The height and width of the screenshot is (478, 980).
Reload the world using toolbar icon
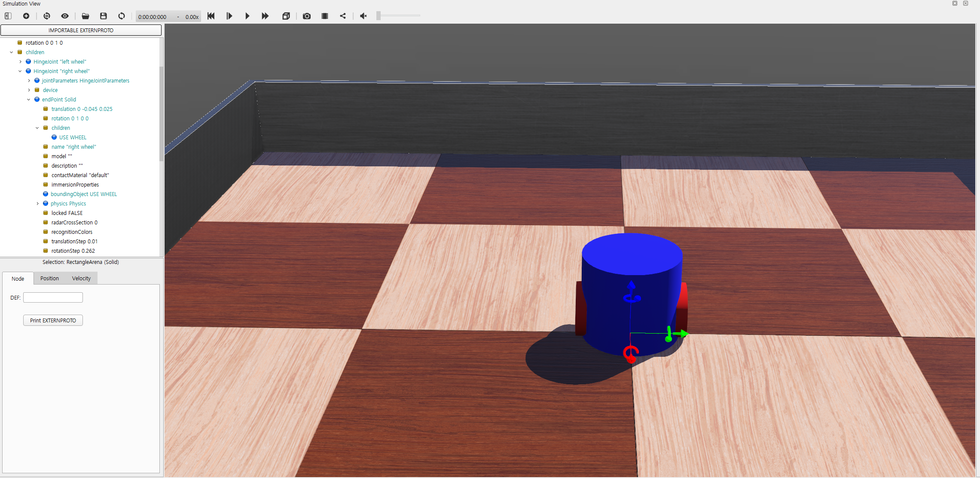[122, 16]
